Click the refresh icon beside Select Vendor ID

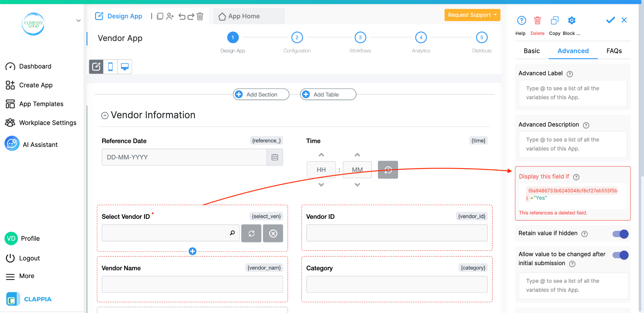point(251,233)
